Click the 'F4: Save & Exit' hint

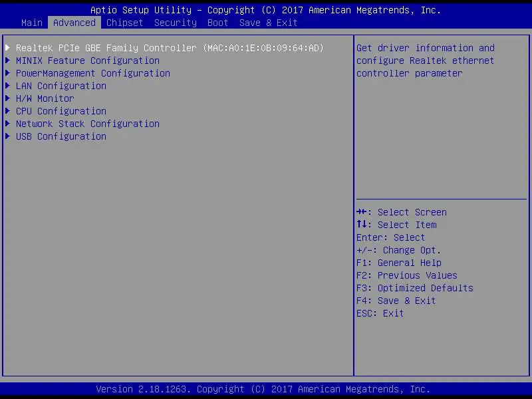pyautogui.click(x=396, y=301)
